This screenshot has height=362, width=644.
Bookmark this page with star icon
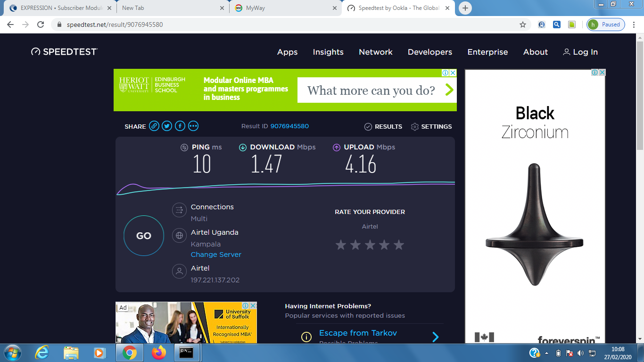click(522, 25)
